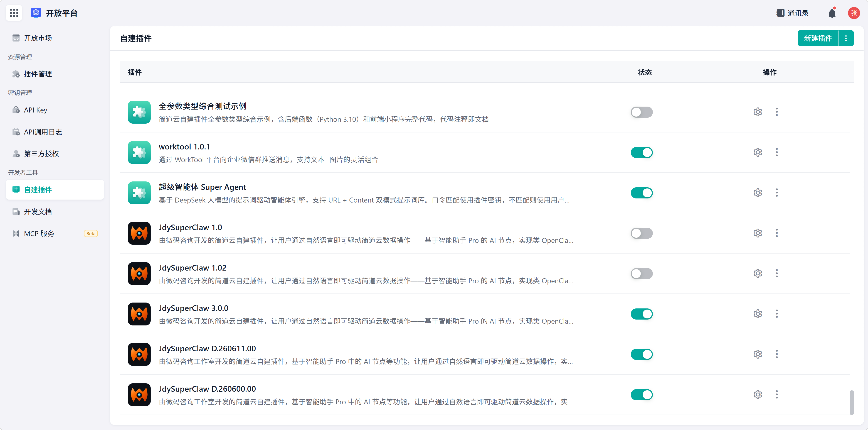Click the JdySuperClaw 1.0 plugin icon
868x430 pixels.
[139, 233]
